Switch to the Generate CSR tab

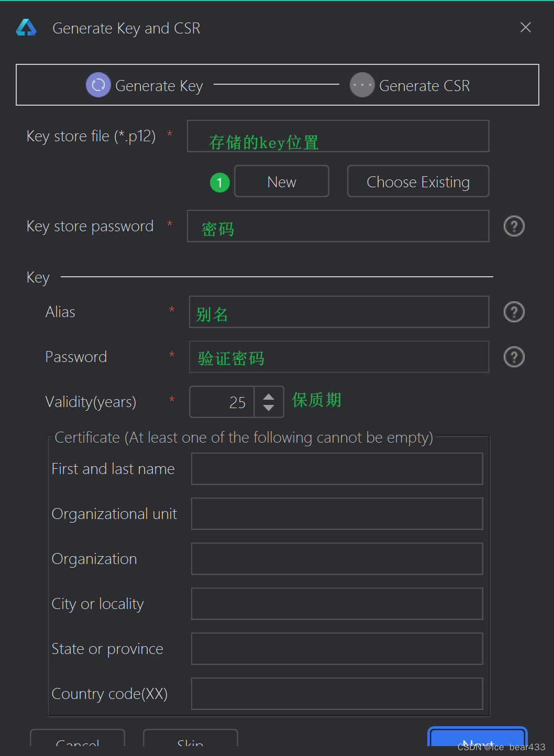(x=425, y=85)
